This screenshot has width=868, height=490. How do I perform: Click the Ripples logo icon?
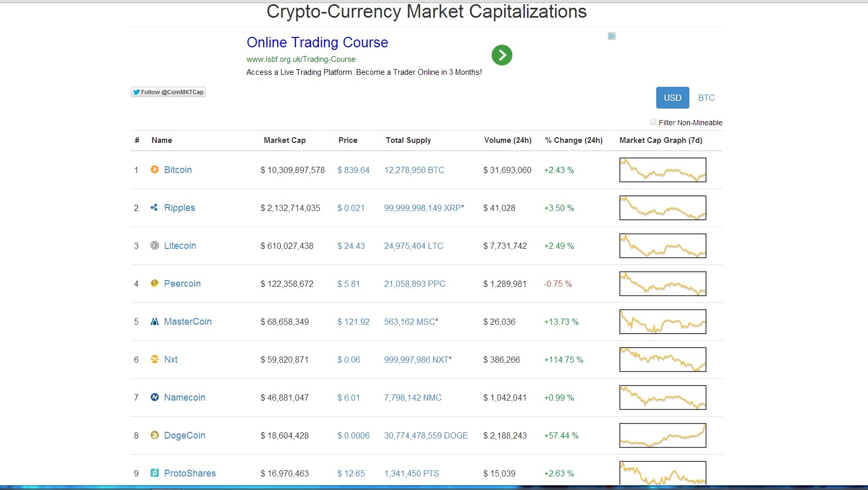pos(154,207)
